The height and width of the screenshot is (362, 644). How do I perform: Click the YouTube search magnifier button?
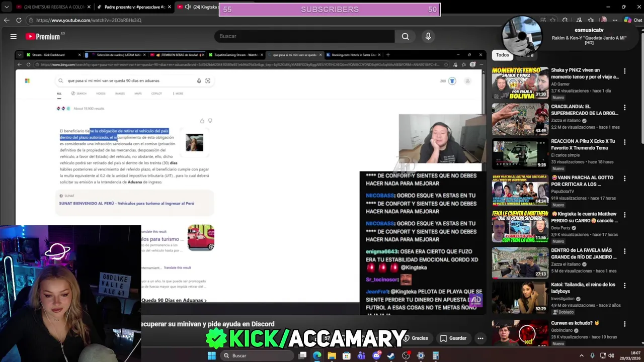406,36
